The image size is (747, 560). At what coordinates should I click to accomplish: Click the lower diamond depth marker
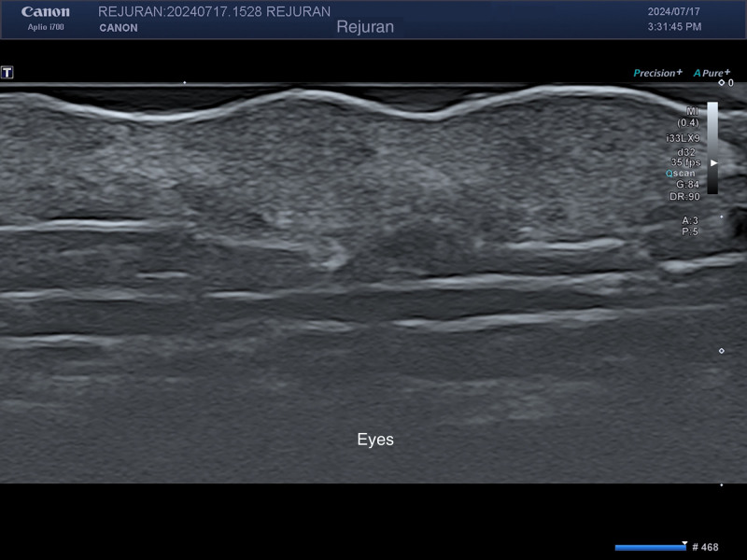coord(721,351)
